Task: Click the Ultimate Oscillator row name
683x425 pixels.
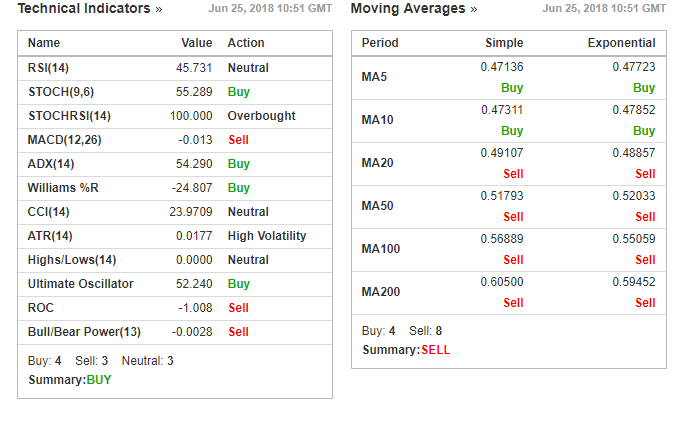Action: 80,284
